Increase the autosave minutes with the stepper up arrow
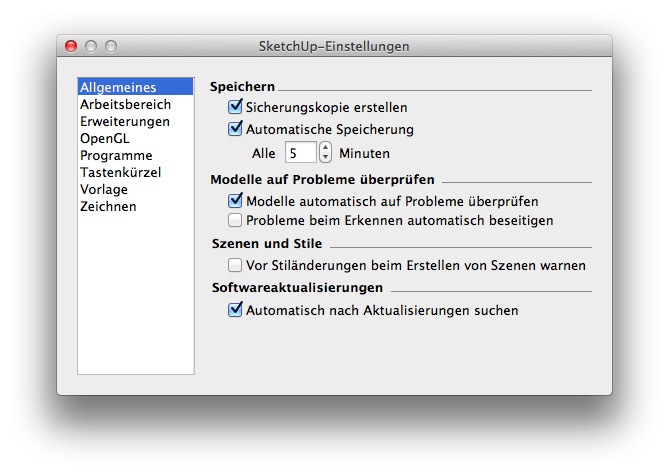 [x=325, y=148]
